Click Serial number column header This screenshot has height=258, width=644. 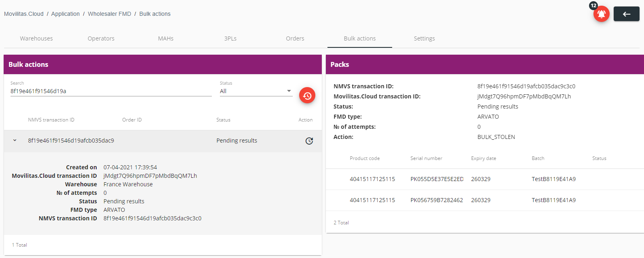click(x=427, y=158)
